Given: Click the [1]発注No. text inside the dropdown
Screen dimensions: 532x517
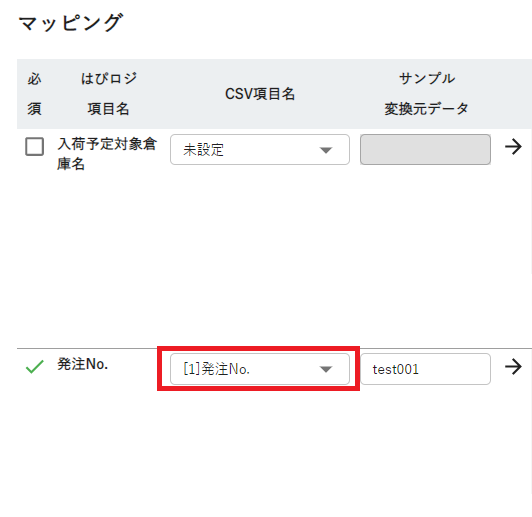Looking at the screenshot, I should pos(216,369).
